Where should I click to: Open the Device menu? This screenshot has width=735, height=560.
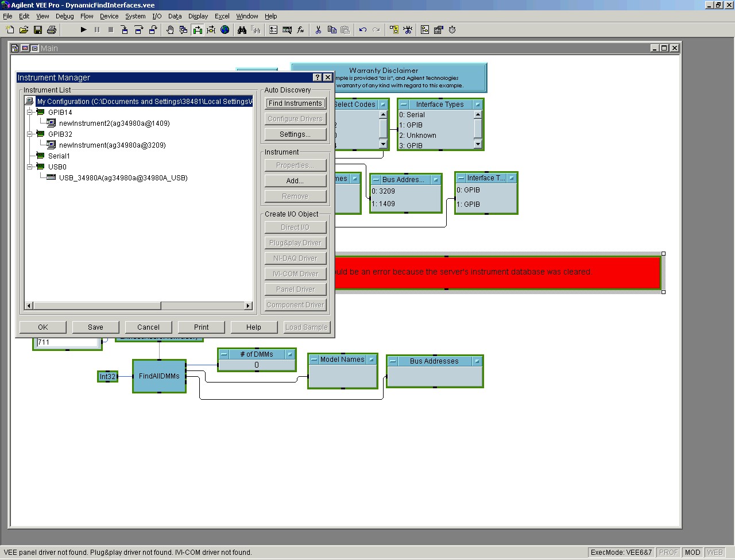(x=109, y=16)
